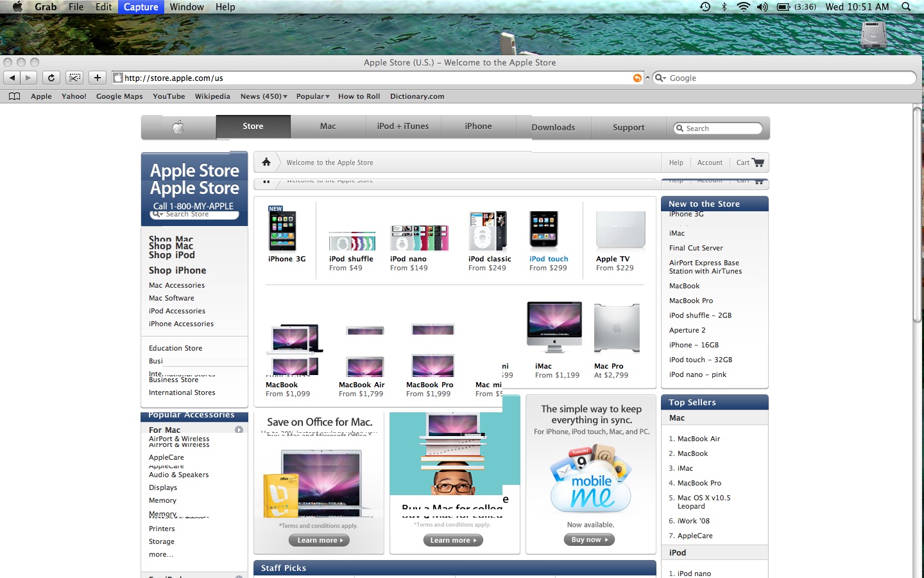Screen dimensions: 924x578
Task: Click the YouTube bookmark
Action: tap(169, 96)
